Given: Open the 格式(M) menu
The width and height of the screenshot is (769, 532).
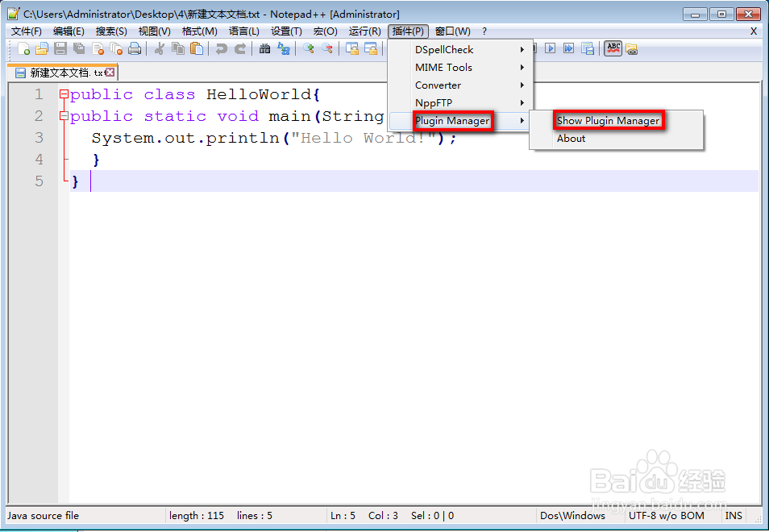Looking at the screenshot, I should pyautogui.click(x=200, y=31).
